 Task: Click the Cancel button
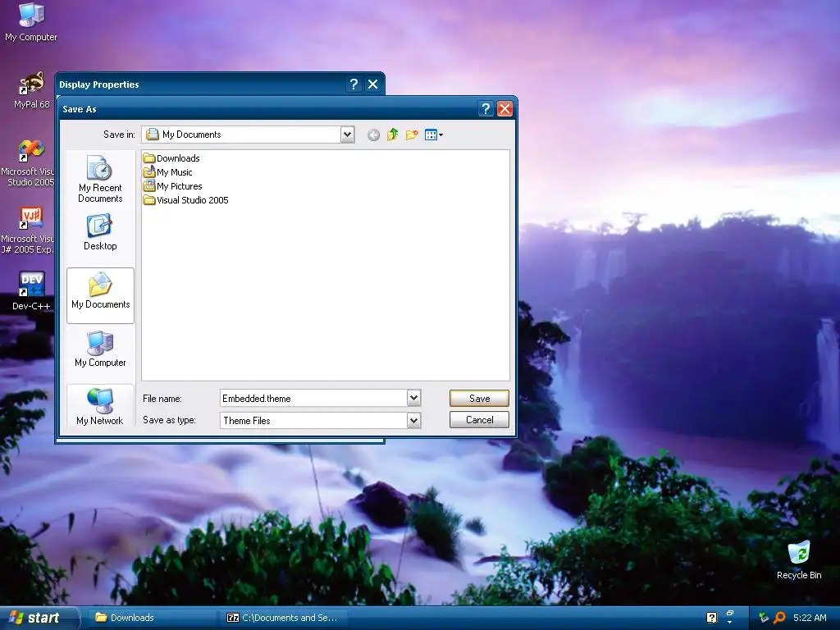tap(479, 419)
